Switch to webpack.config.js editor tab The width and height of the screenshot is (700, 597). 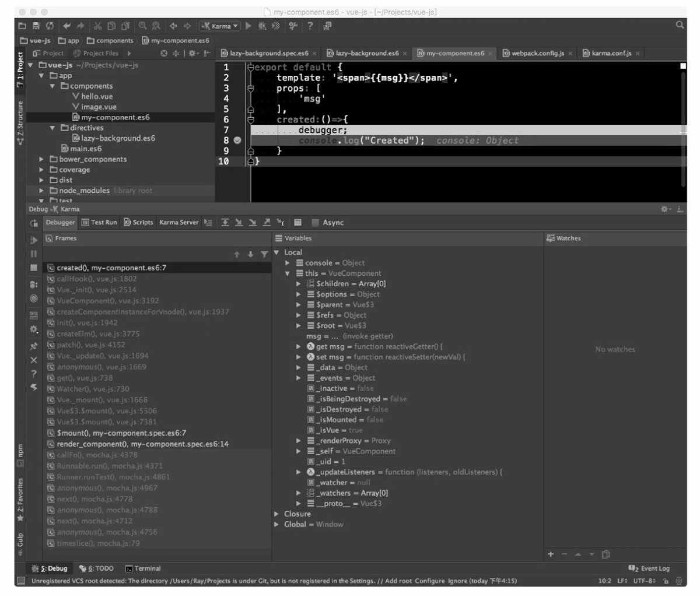(x=537, y=53)
